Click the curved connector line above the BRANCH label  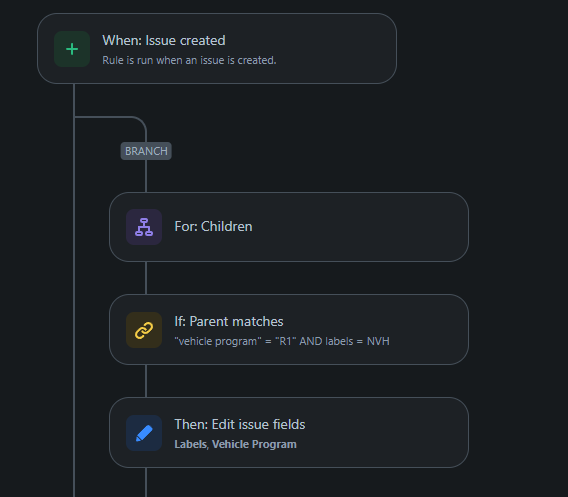(138, 121)
